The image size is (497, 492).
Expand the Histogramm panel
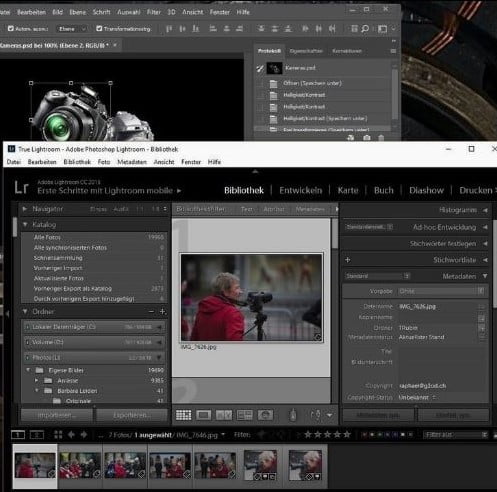(485, 210)
